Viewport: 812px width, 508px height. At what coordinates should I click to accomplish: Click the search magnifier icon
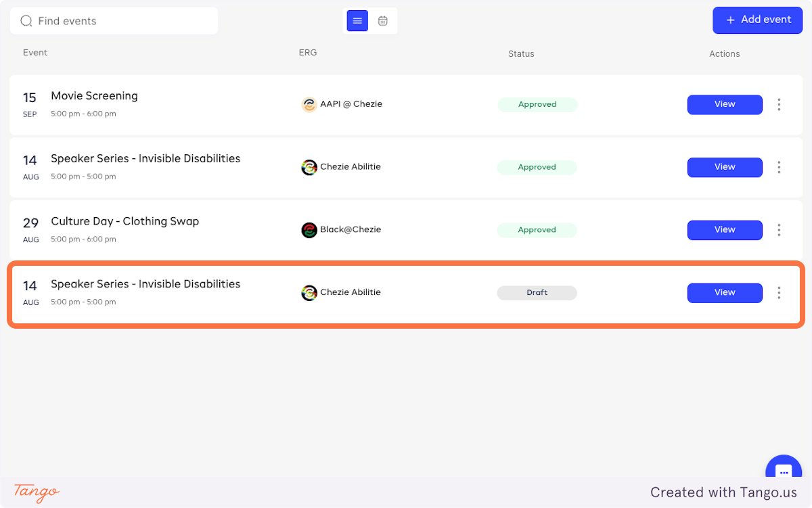click(x=26, y=21)
